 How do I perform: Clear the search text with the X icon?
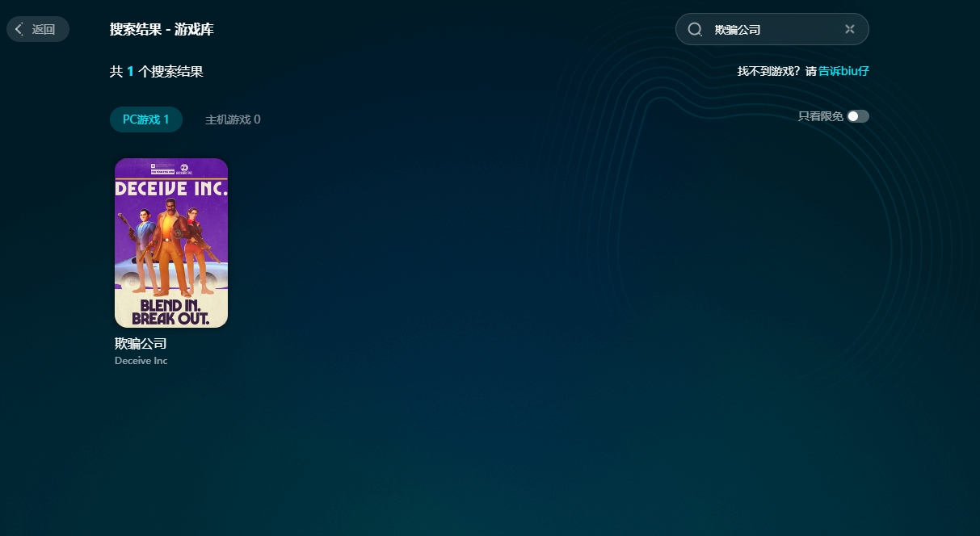tap(850, 29)
